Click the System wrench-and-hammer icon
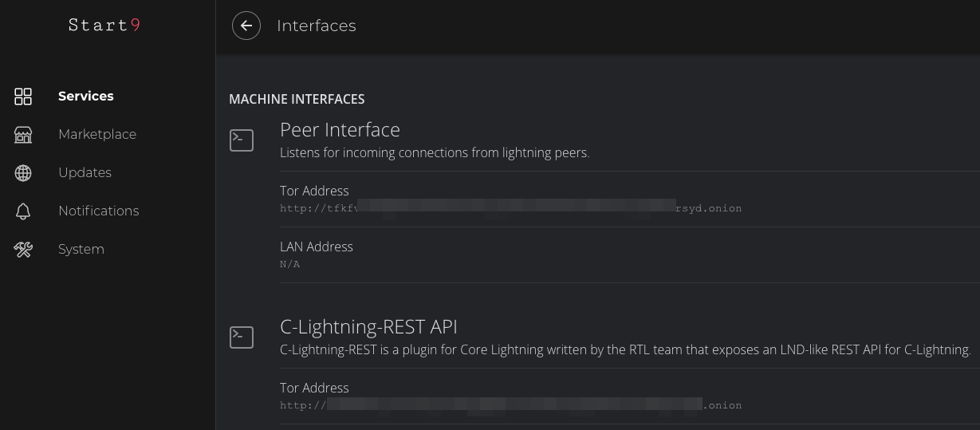This screenshot has width=980, height=430. click(x=23, y=250)
